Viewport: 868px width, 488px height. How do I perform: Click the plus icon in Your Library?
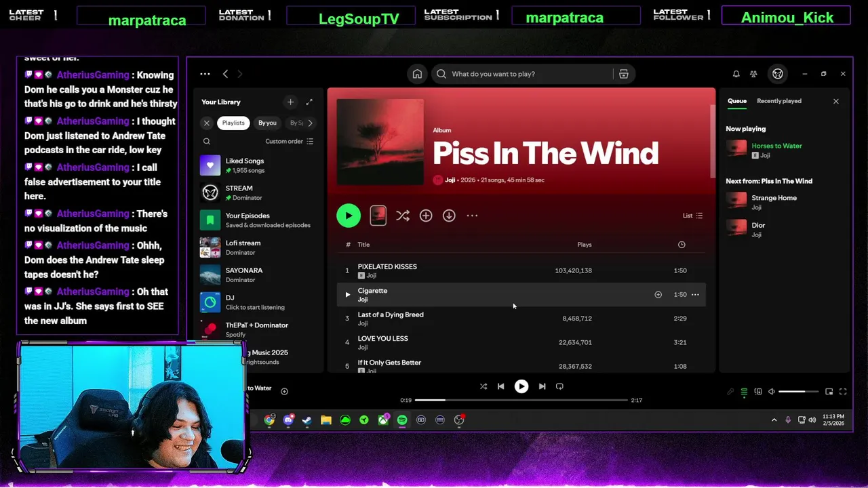pos(290,102)
